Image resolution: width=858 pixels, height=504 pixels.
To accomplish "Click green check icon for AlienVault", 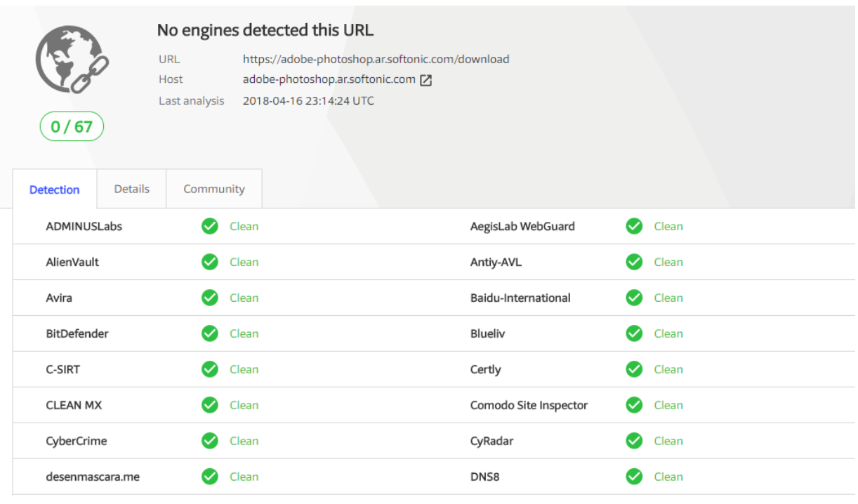I will click(210, 262).
